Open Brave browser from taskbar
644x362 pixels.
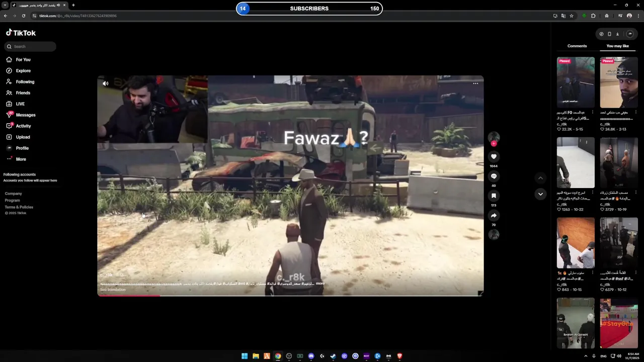pos(399,356)
